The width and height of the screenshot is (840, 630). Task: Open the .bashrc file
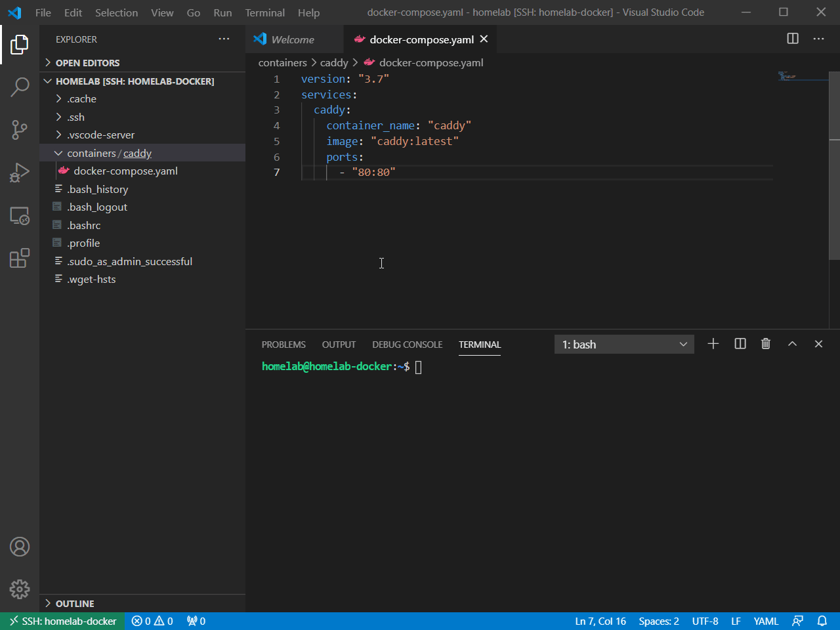[142, 225]
